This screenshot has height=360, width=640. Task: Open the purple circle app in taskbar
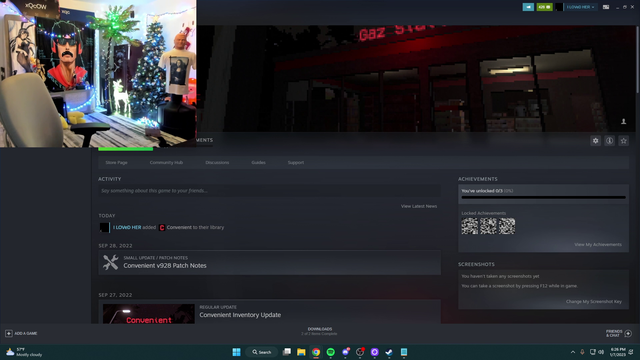click(374, 352)
